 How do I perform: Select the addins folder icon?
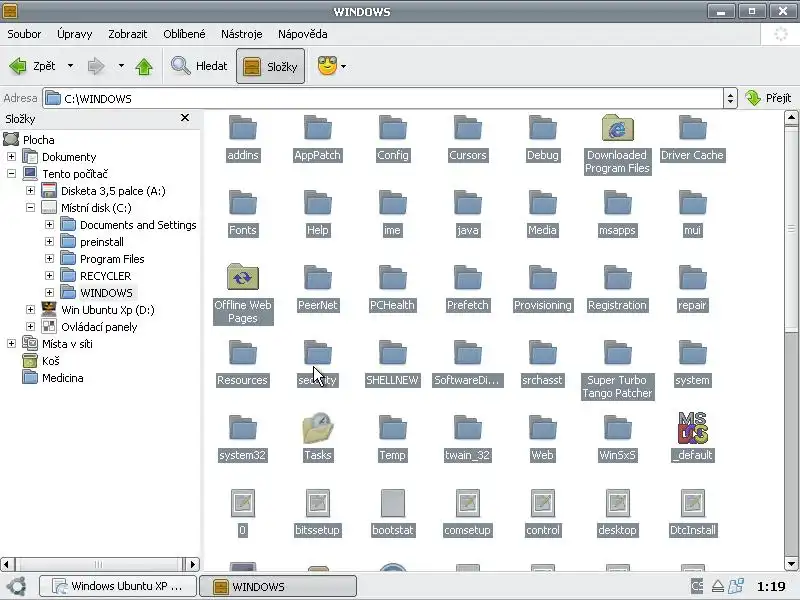coord(242,128)
